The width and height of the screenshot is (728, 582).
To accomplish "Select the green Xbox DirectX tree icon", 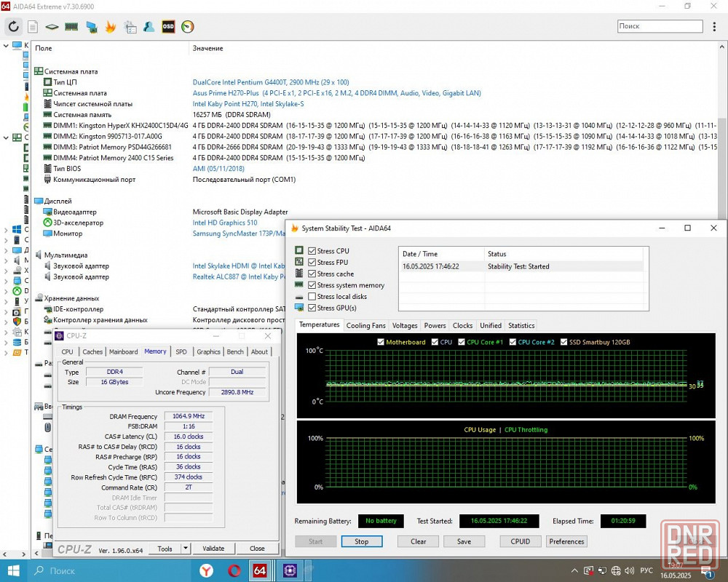I will coord(17,291).
